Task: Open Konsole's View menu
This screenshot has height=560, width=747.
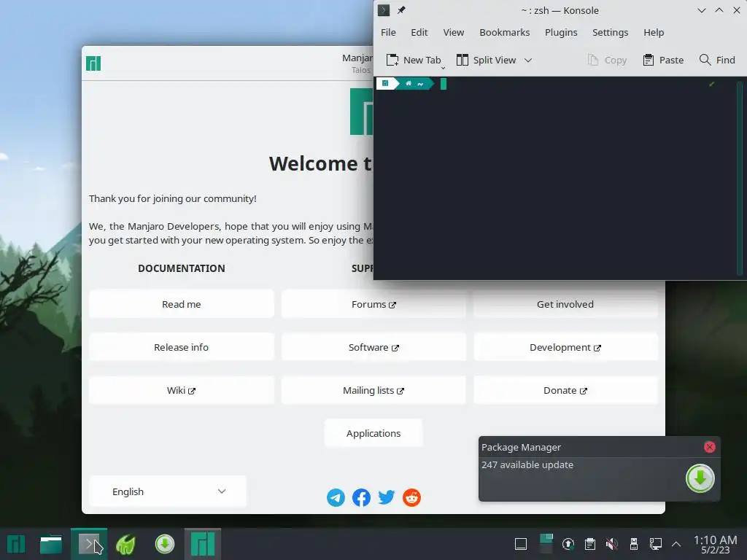Action: tap(454, 32)
